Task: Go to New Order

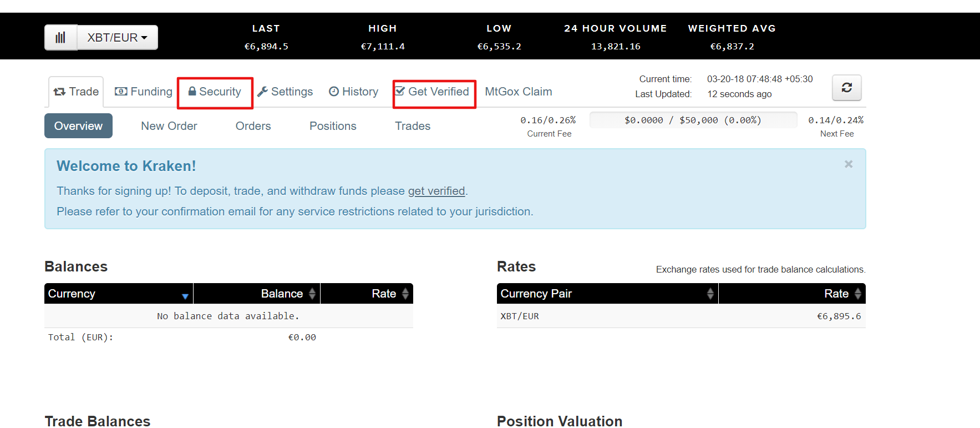Action: (169, 126)
